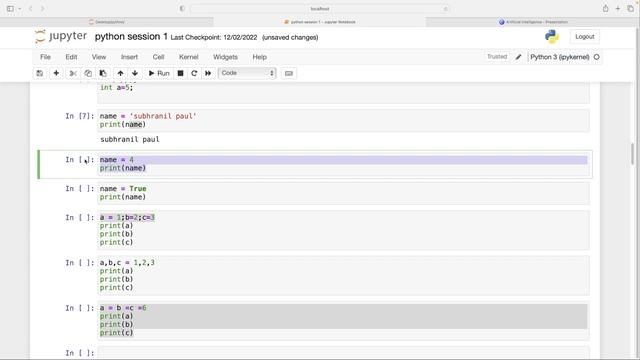Open the View menu
Screen dimensions: 640x360
click(99, 57)
